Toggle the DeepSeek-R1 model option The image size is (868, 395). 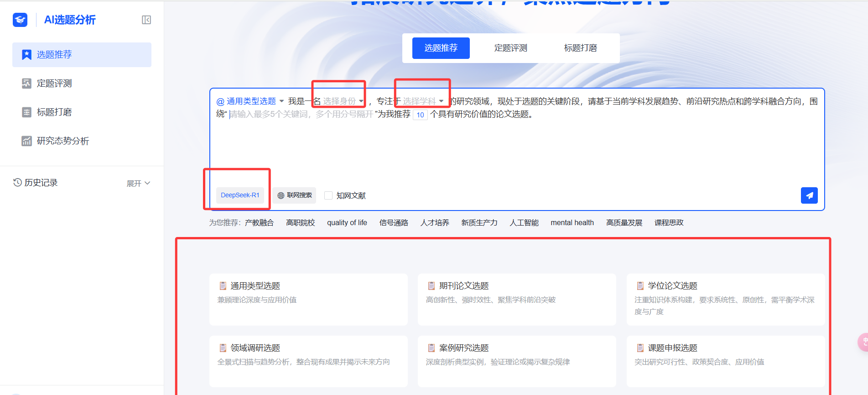click(x=240, y=195)
